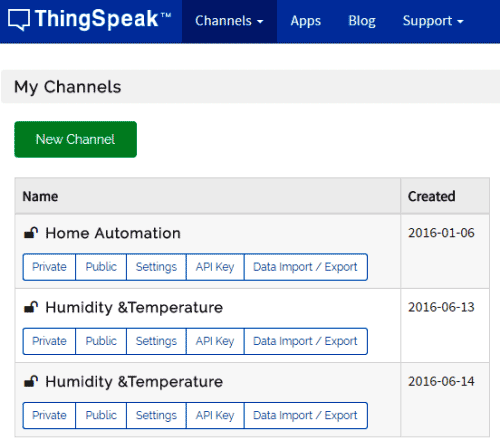The image size is (500, 440).
Task: Click the ThingSpeak speech-bubble logo icon
Action: (19, 20)
